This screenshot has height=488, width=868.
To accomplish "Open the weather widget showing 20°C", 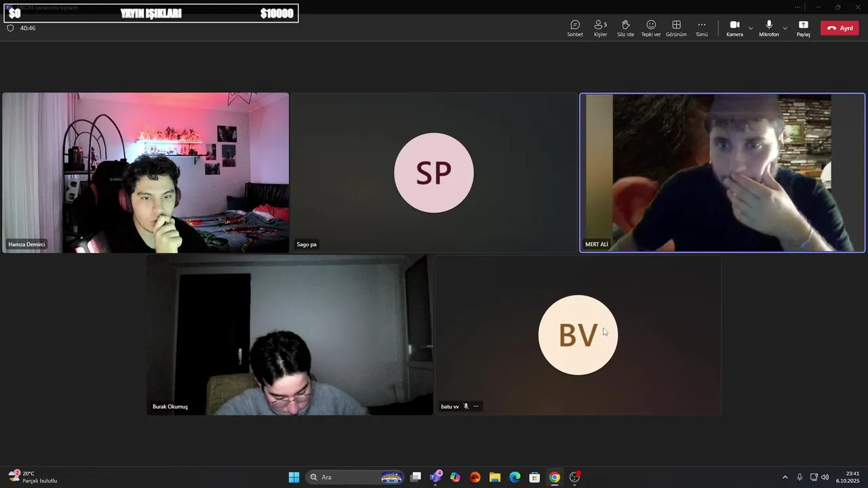I will coord(33,477).
